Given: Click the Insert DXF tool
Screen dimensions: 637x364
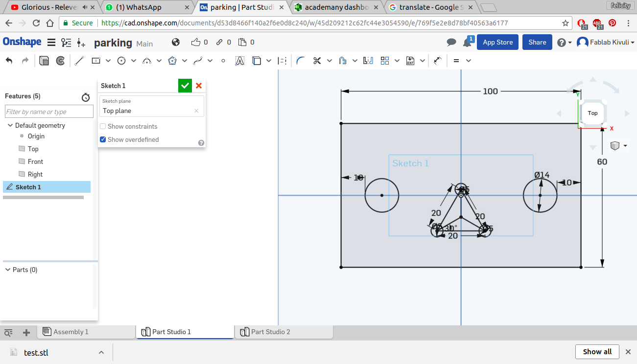Looking at the screenshot, I should pyautogui.click(x=410, y=61).
